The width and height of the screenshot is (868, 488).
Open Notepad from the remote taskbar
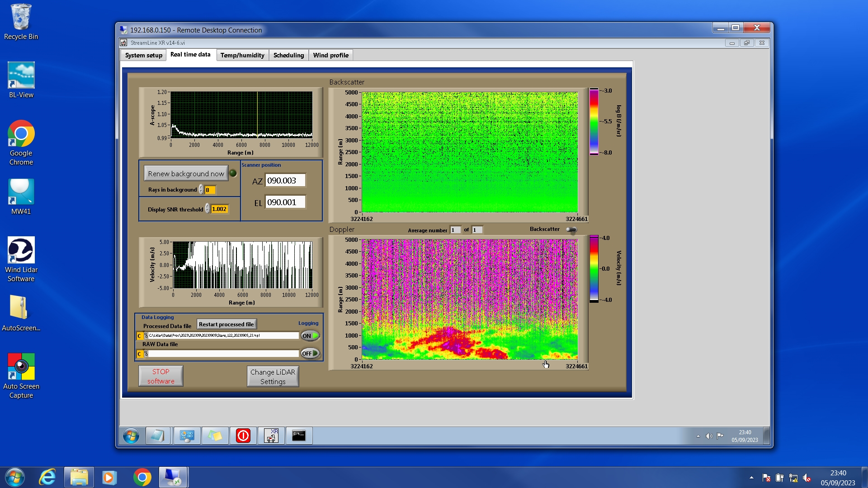tap(158, 436)
